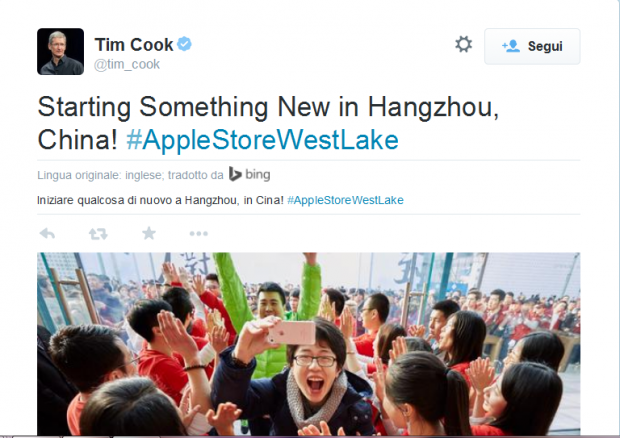Retweet this Tim Cook tweet

pyautogui.click(x=98, y=234)
